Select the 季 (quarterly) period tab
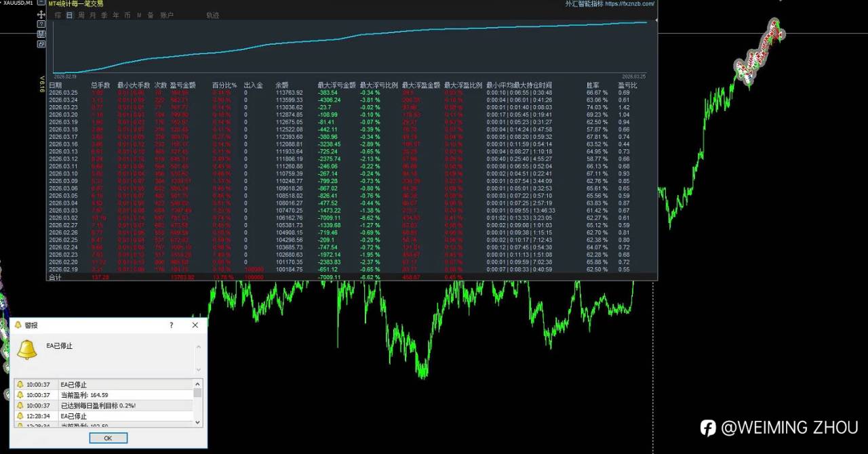The image size is (868, 454). click(x=104, y=15)
